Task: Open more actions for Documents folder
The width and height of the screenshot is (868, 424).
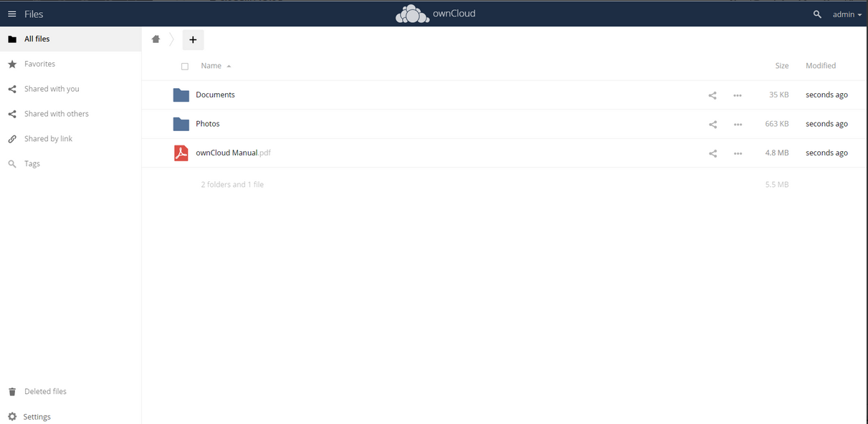Action: tap(738, 95)
